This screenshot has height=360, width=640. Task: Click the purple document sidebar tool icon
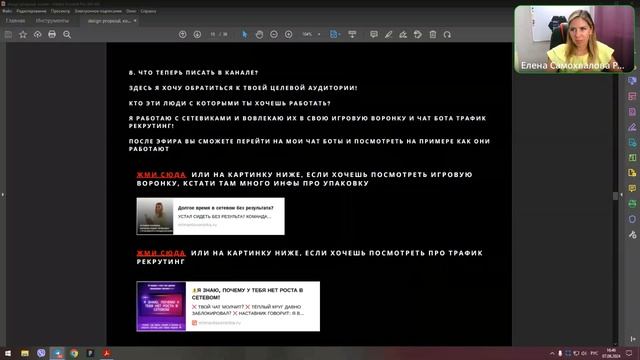tap(632, 111)
